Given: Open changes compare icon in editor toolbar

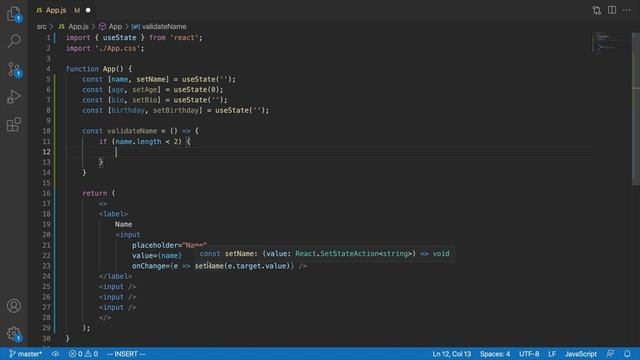Looking at the screenshot, I should pos(596,10).
